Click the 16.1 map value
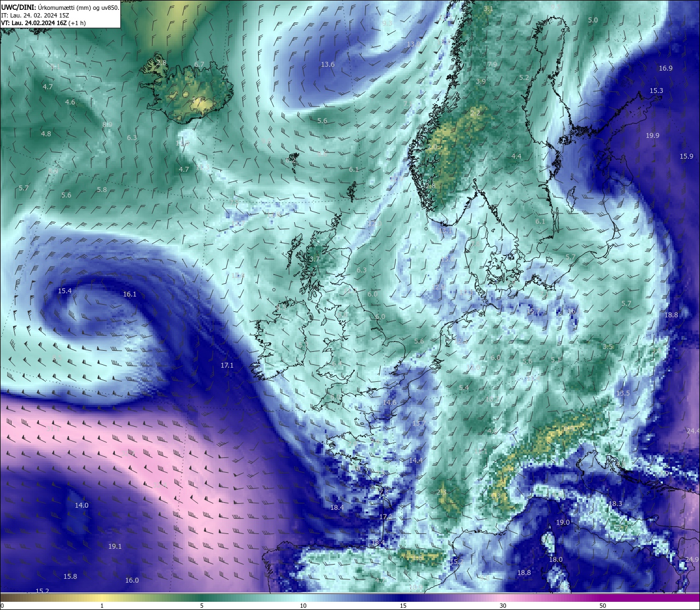The width and height of the screenshot is (700, 610). point(130,294)
